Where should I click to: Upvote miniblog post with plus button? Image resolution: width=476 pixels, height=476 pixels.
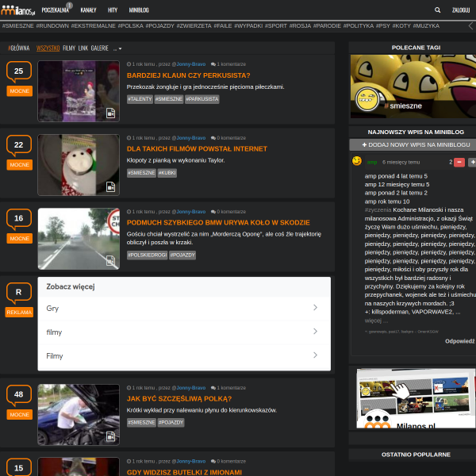click(472, 163)
